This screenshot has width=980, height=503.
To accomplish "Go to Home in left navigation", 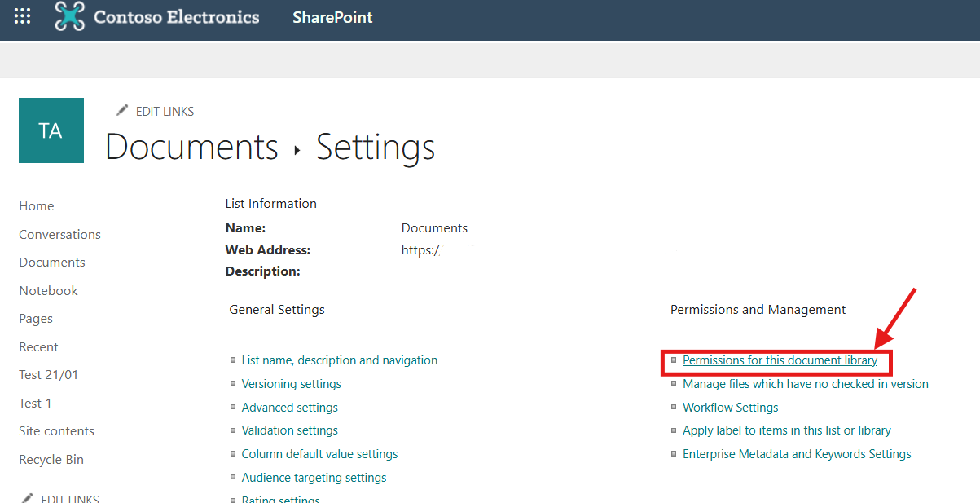I will coord(37,206).
